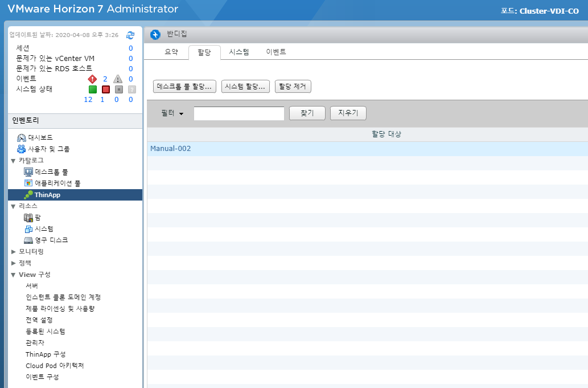Click the 영구 디스크 disk icon
Screen dimensions: 588x388
[28, 240]
